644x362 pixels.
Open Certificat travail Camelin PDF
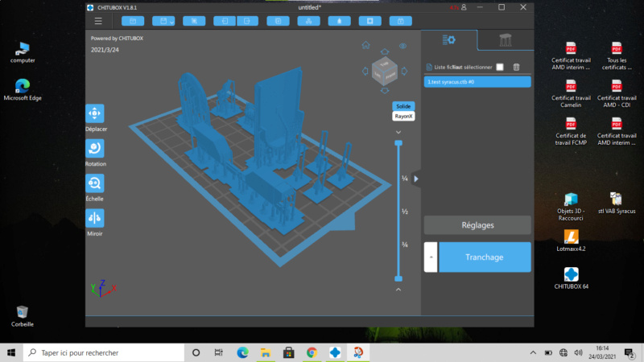click(x=571, y=93)
